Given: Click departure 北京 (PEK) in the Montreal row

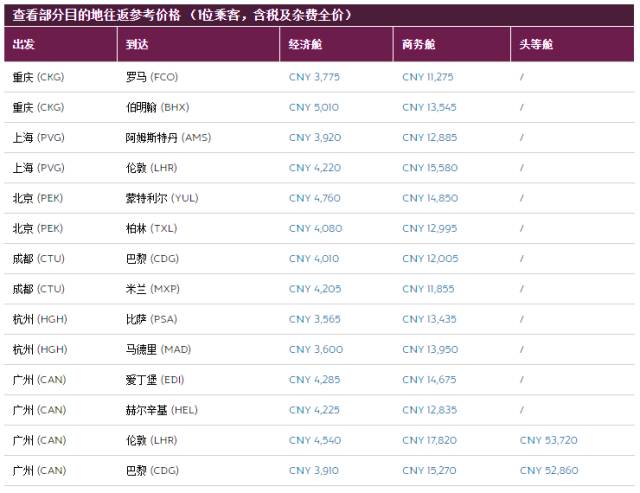Looking at the screenshot, I should pyautogui.click(x=38, y=198).
